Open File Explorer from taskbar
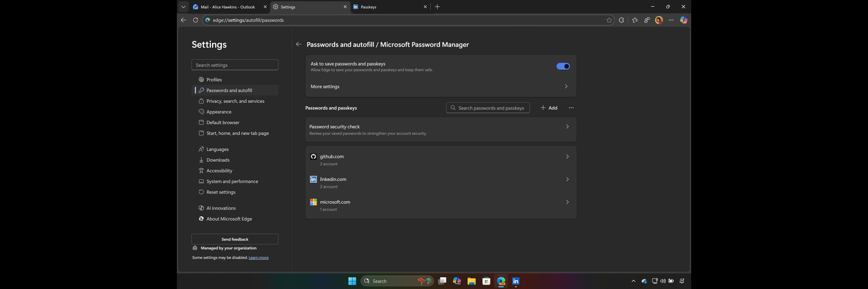 click(x=471, y=281)
